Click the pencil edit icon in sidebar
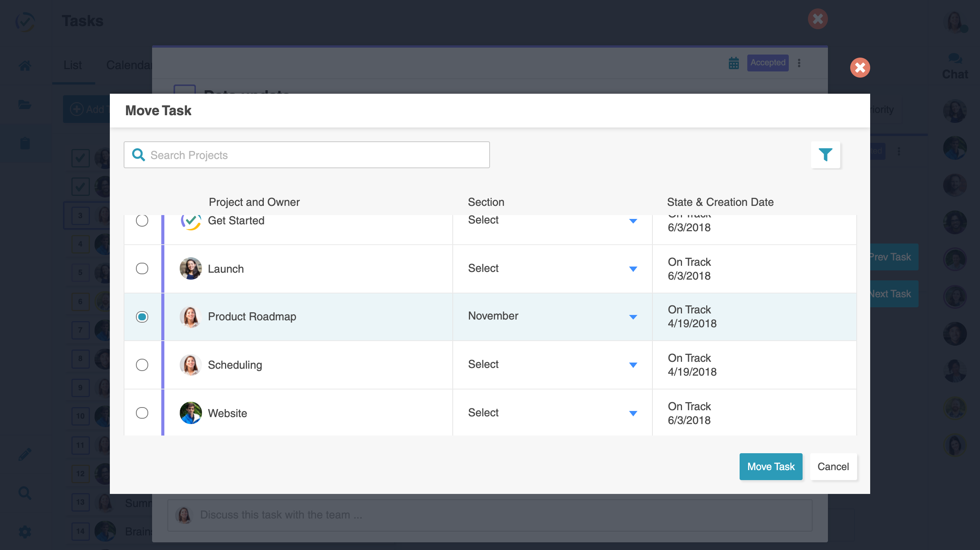This screenshot has width=980, height=550. (25, 454)
